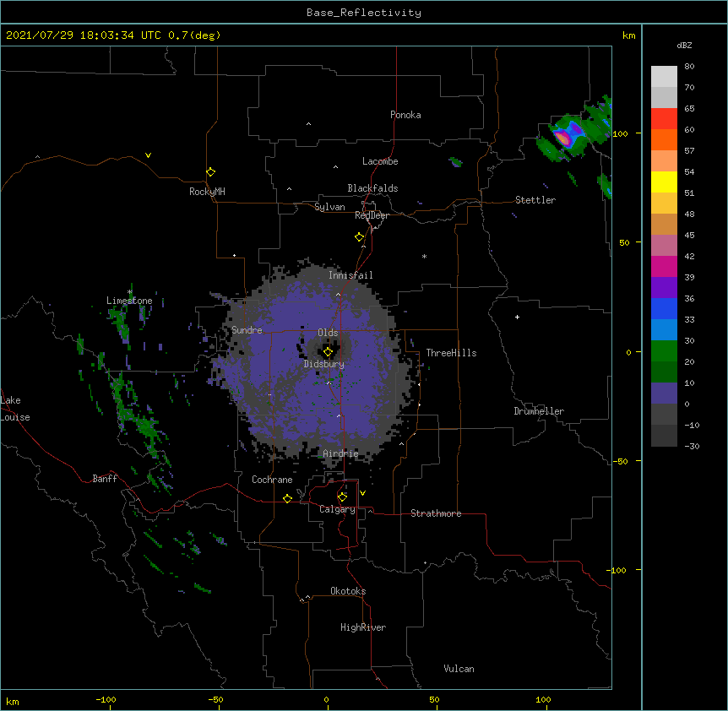Click the 45 value on the dBZ legend

pyautogui.click(x=689, y=236)
